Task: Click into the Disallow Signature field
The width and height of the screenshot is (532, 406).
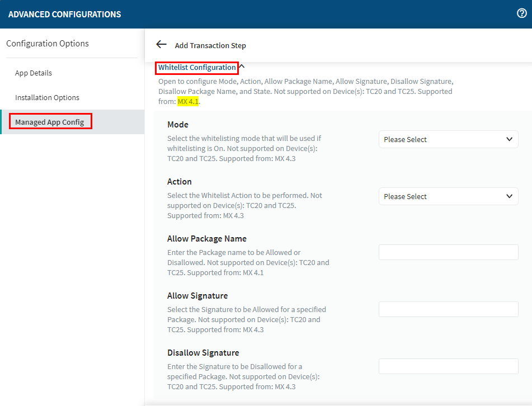Action: [x=448, y=366]
